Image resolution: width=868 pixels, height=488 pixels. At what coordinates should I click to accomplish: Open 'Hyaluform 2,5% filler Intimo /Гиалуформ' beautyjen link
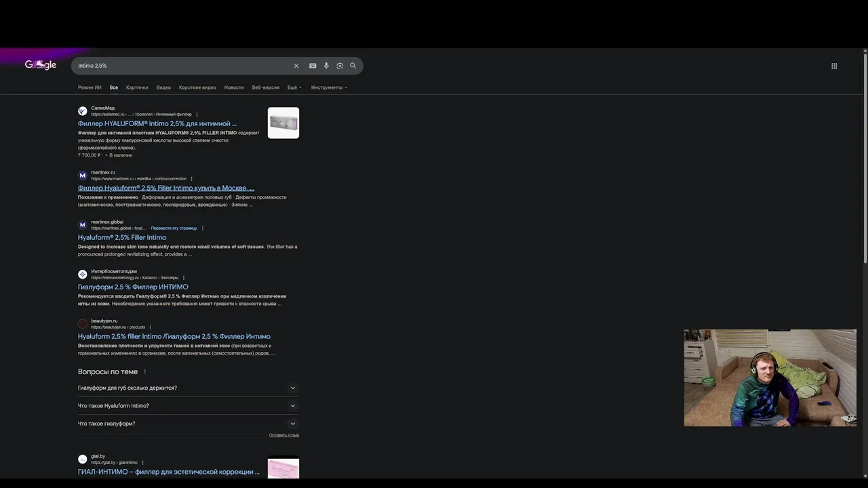pos(174,337)
